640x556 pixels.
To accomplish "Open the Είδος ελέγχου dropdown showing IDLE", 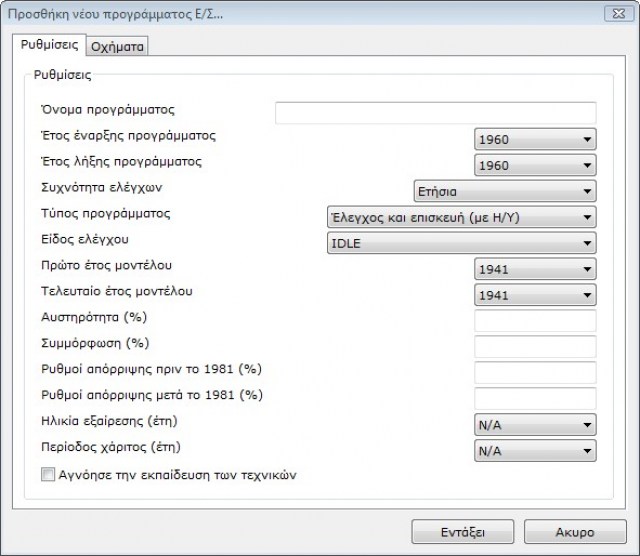I will [x=461, y=243].
